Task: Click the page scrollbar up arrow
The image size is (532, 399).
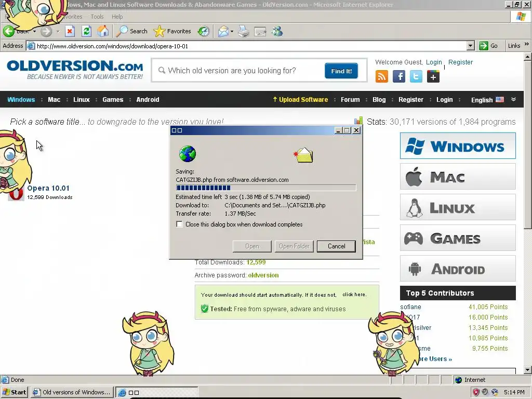Action: point(528,57)
